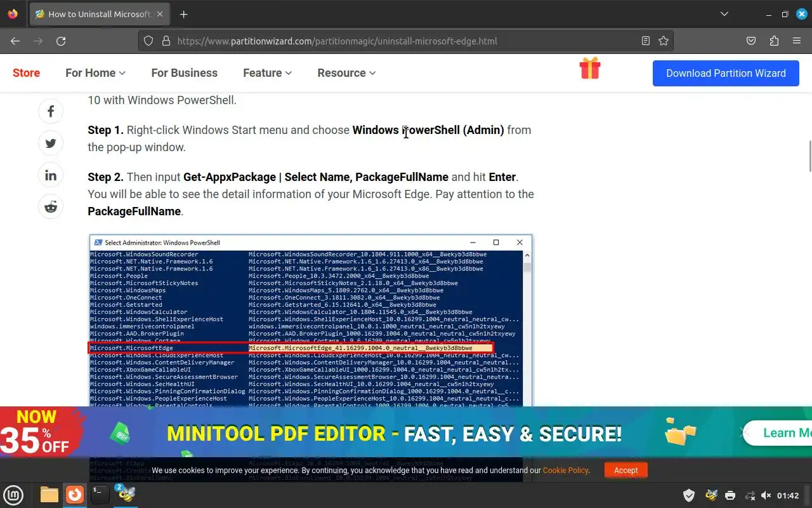
Task: Expand the Resource dropdown menu
Action: (x=346, y=73)
